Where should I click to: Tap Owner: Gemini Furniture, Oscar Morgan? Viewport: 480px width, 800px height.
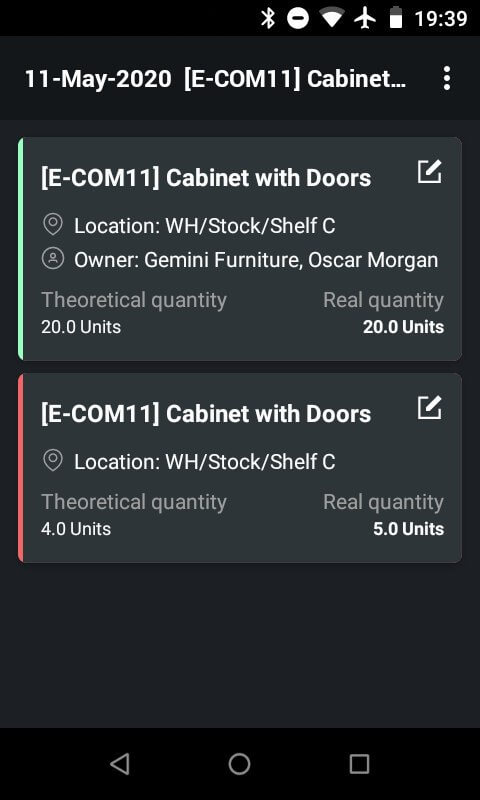pos(256,260)
